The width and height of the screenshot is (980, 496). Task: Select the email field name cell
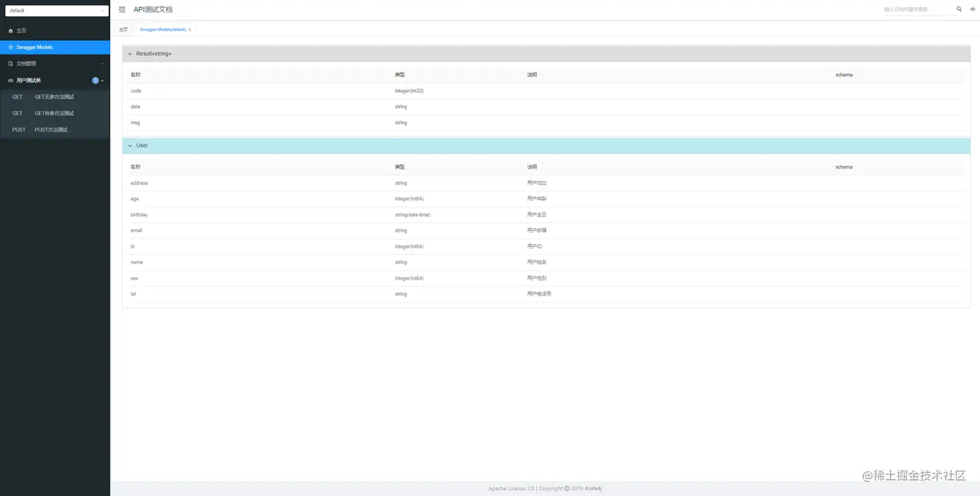pyautogui.click(x=136, y=231)
